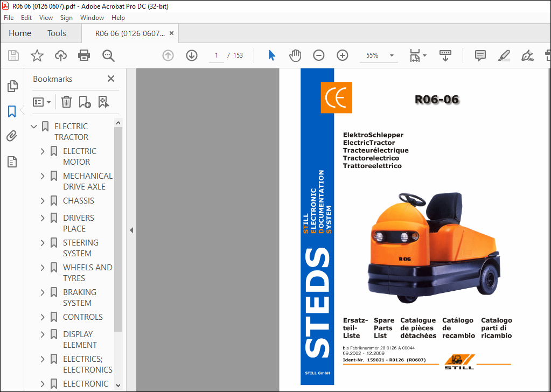Activate the selection arrow tool
This screenshot has width=551, height=392.
[271, 55]
